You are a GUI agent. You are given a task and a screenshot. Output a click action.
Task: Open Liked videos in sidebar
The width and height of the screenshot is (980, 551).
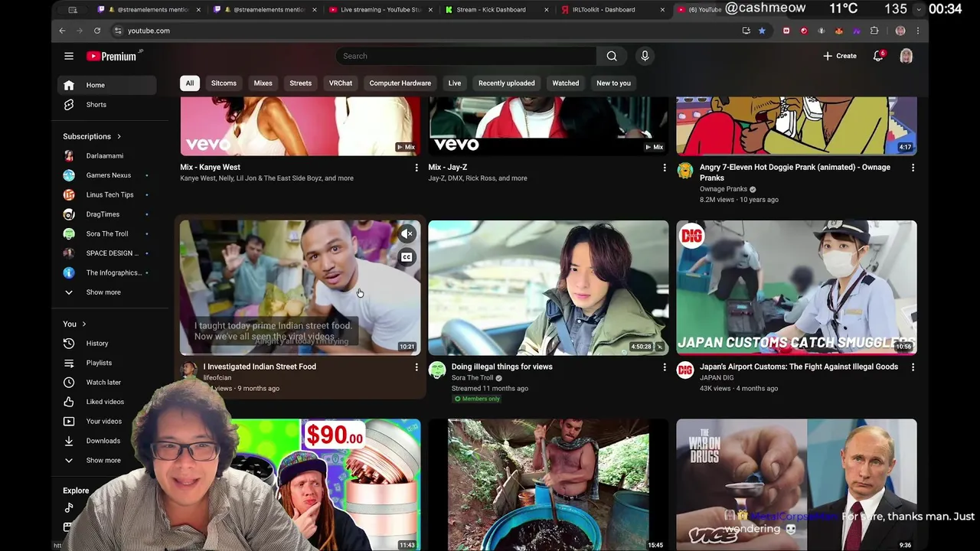[x=107, y=401]
